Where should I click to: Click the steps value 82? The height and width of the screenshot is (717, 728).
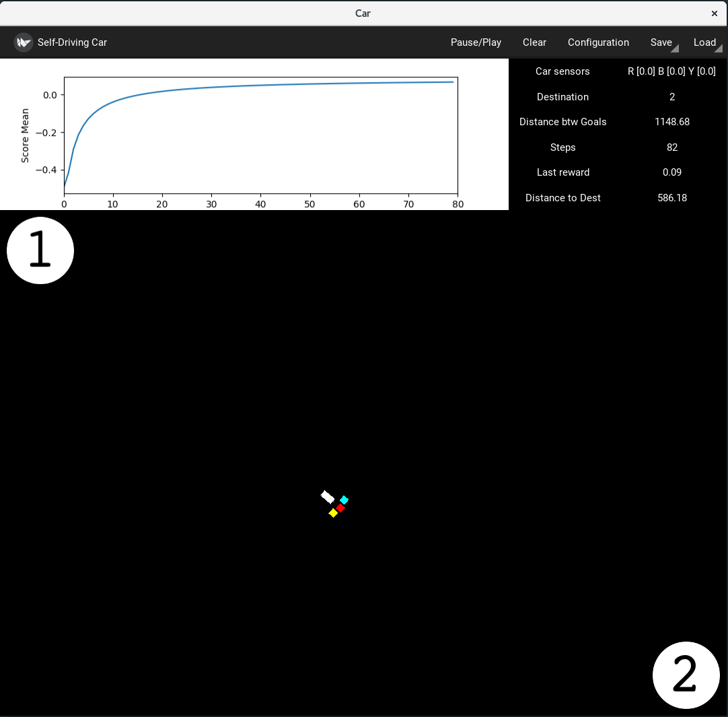tap(672, 147)
